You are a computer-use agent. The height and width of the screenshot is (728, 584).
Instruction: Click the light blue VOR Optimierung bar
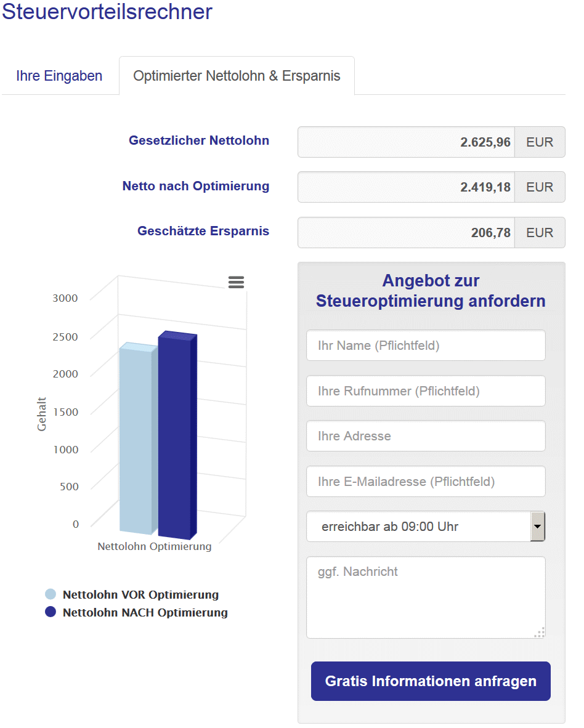point(136,440)
